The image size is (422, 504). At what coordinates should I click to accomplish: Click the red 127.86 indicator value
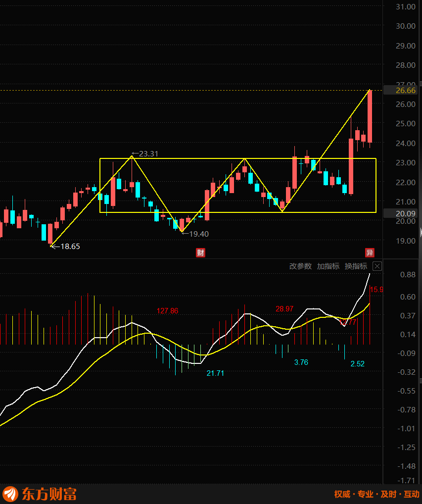[167, 311]
